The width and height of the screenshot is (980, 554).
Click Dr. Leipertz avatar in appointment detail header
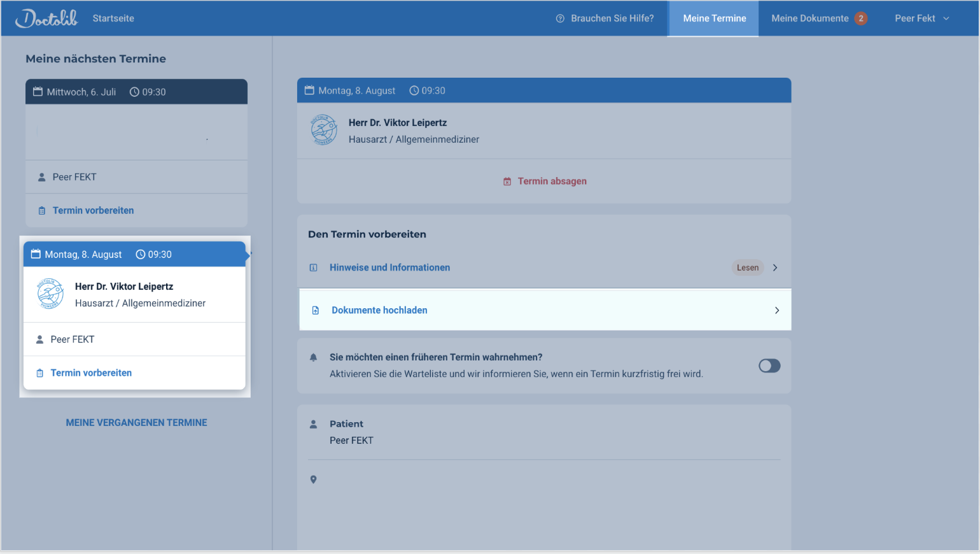(324, 130)
